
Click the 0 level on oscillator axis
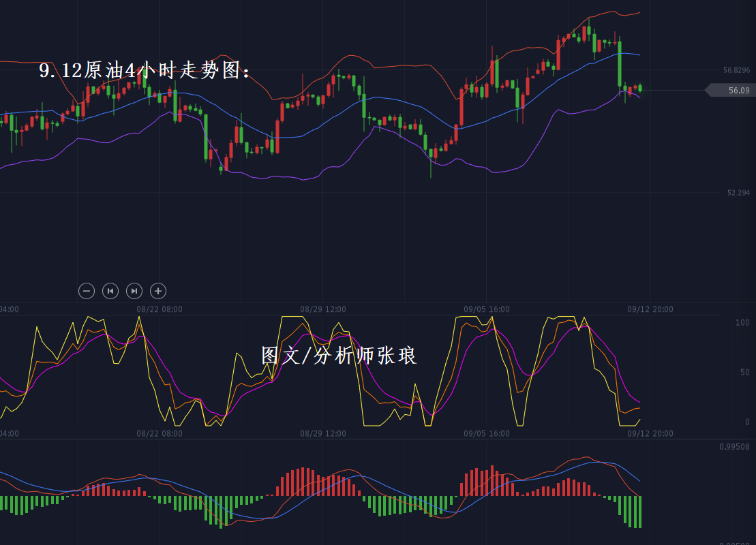pyautogui.click(x=747, y=422)
